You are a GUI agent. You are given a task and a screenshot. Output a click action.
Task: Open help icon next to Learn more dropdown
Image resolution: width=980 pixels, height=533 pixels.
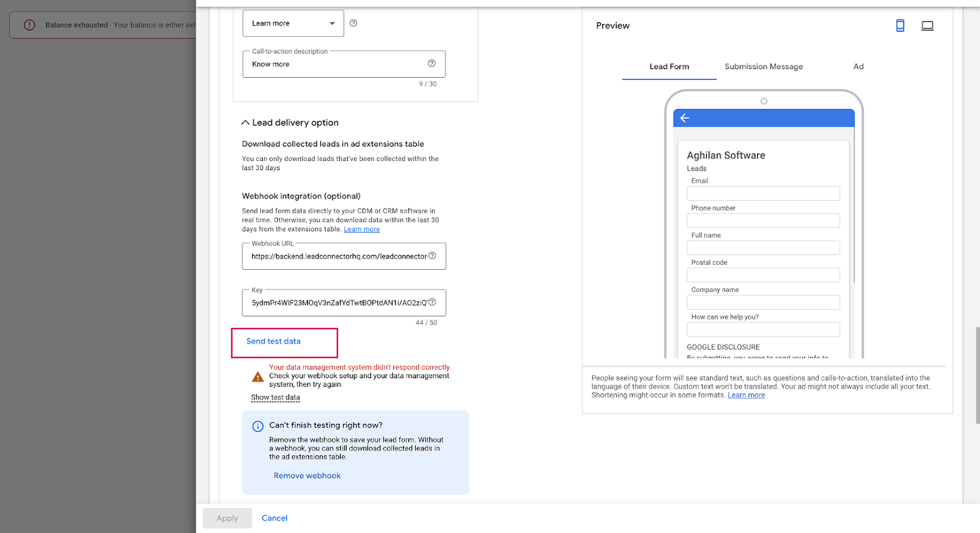(x=353, y=23)
